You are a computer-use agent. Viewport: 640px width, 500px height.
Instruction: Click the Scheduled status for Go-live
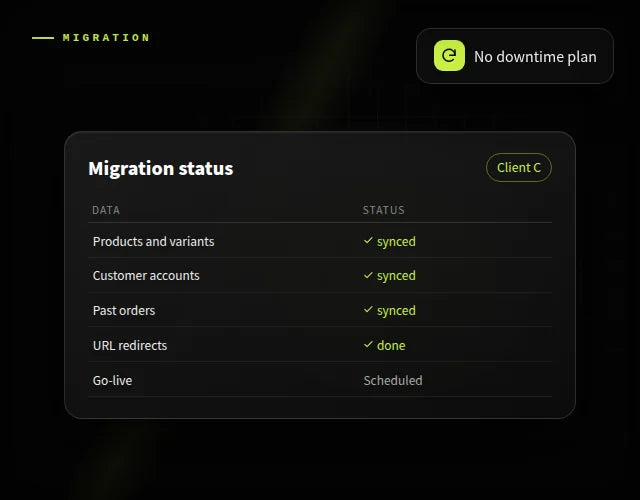[x=393, y=381]
